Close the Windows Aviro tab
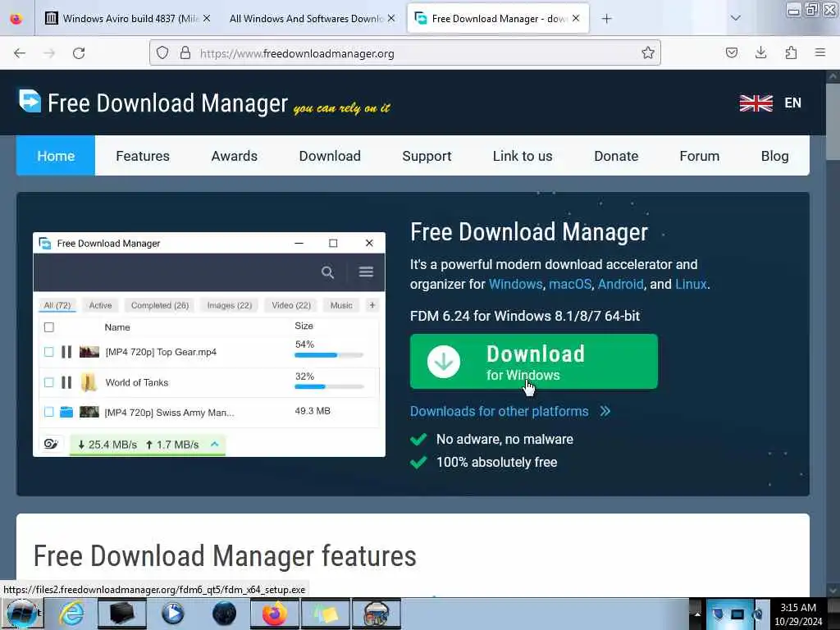 click(x=207, y=18)
